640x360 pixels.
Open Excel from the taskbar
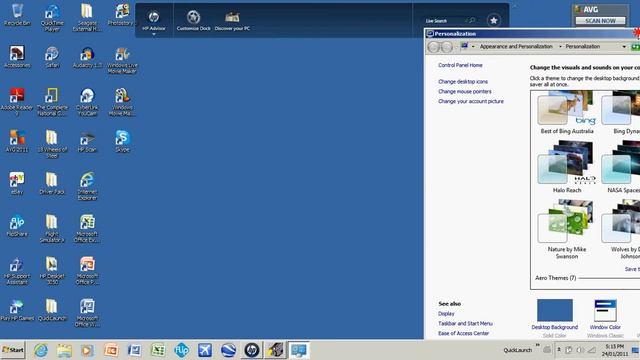pos(158,350)
